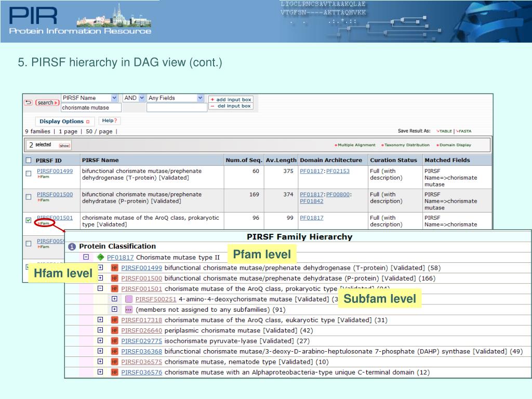
Task: Click the HF icon beside PIRSF001499 in hierarchy
Action: (x=115, y=268)
